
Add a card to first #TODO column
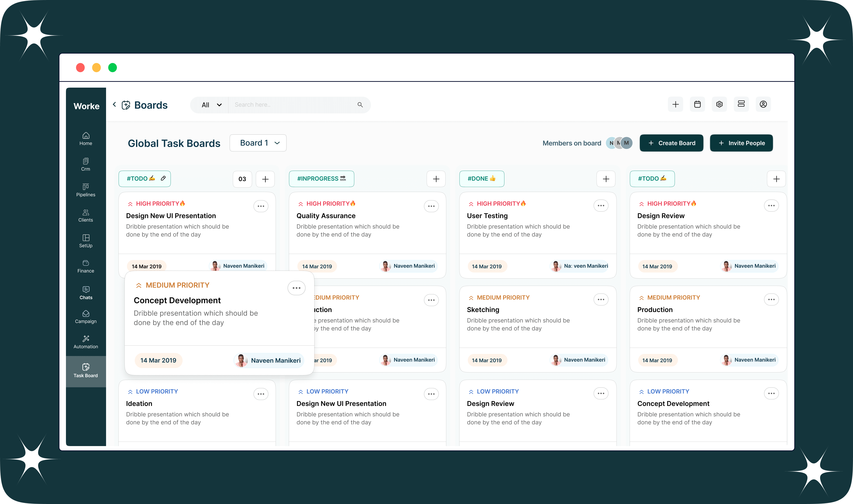tap(265, 179)
